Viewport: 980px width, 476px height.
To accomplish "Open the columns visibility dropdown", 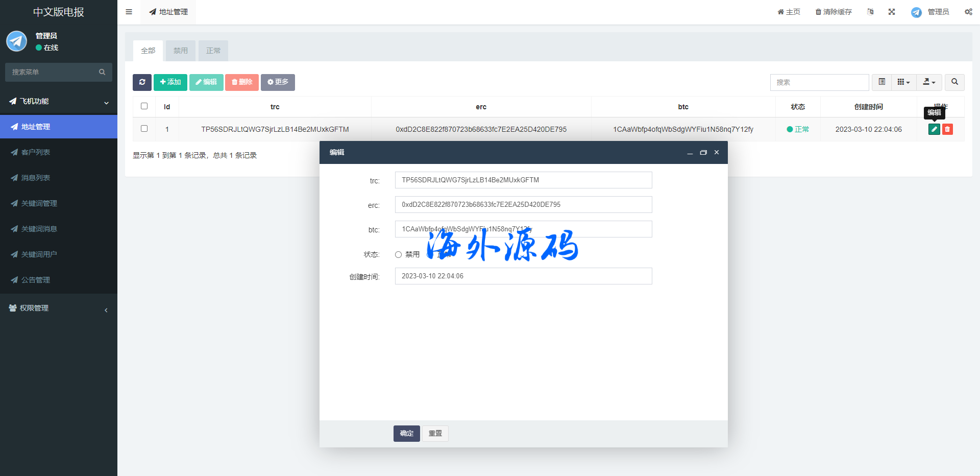I will (903, 82).
